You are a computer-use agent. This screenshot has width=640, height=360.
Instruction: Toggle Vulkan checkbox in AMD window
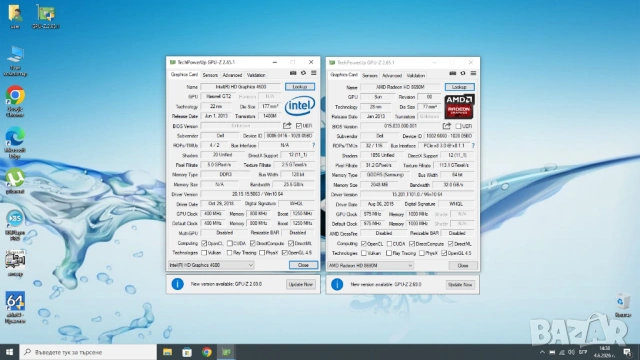(x=364, y=253)
